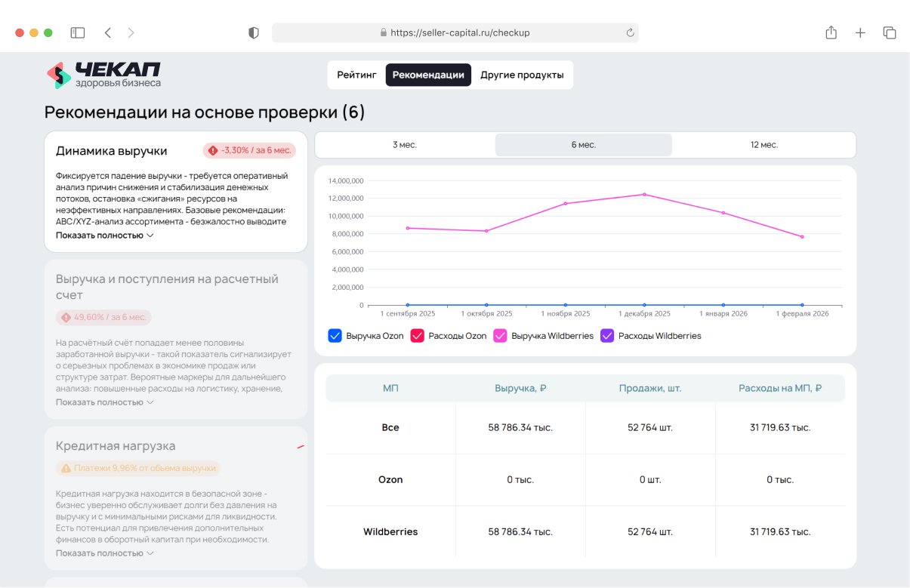Switch to the Рейтинг tab
Viewport: 910px width, 588px height.
tap(356, 75)
